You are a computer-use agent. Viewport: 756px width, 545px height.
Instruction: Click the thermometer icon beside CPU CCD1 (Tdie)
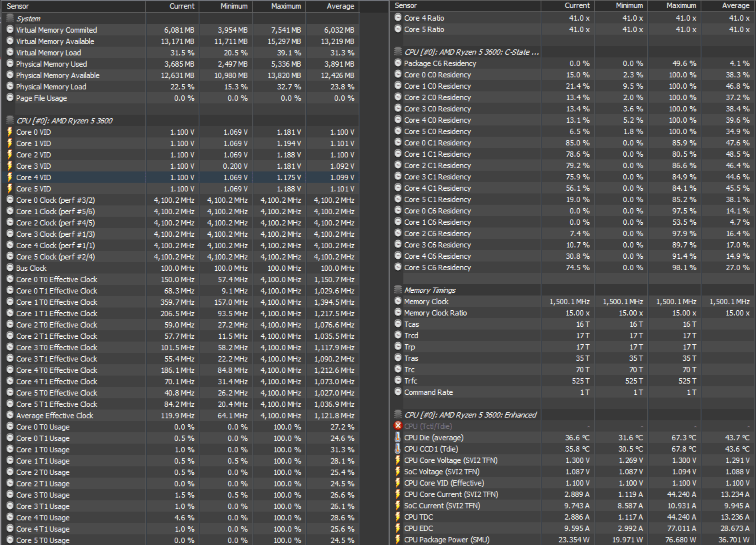398,448
